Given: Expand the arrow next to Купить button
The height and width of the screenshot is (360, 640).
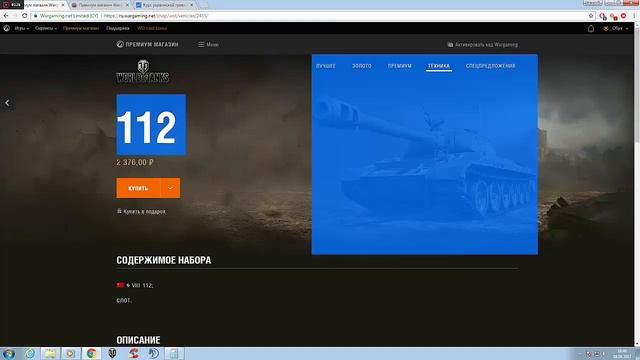Looking at the screenshot, I should [171, 188].
